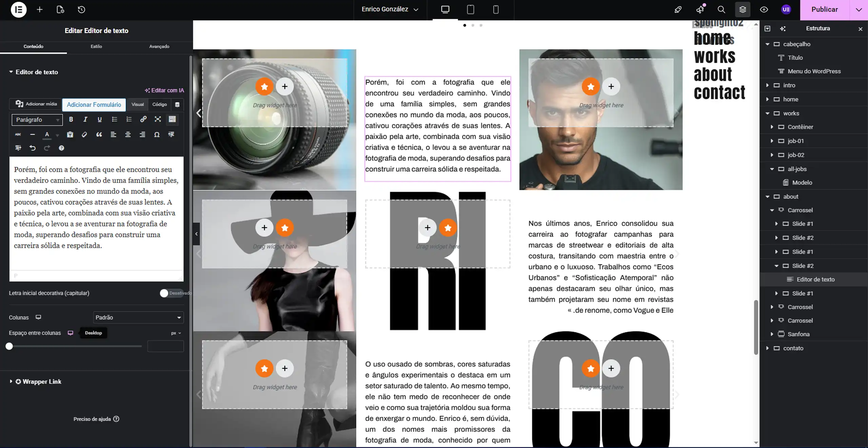Toggle the preview eye icon
This screenshot has width=868, height=448.
tap(764, 10)
